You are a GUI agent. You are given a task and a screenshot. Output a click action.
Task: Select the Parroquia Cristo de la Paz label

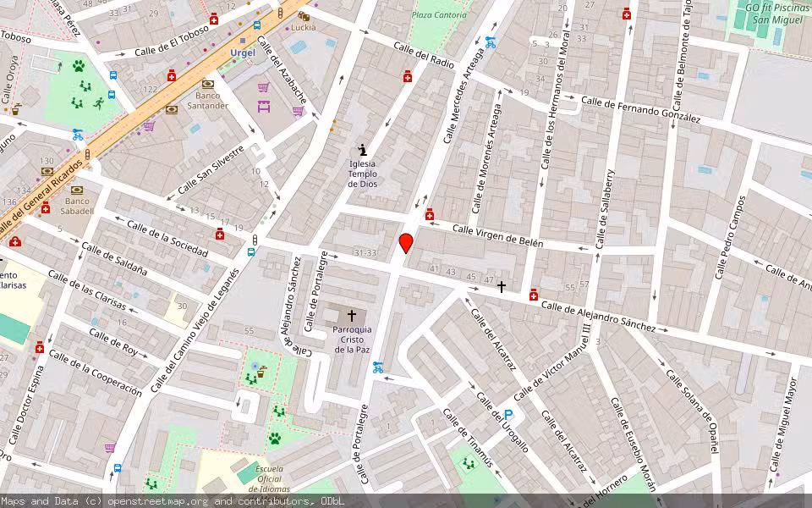[352, 340]
